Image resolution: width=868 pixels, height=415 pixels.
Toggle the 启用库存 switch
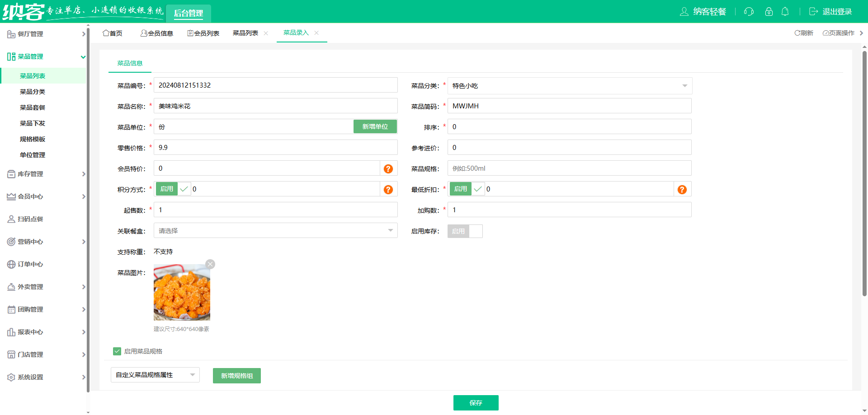coord(465,231)
